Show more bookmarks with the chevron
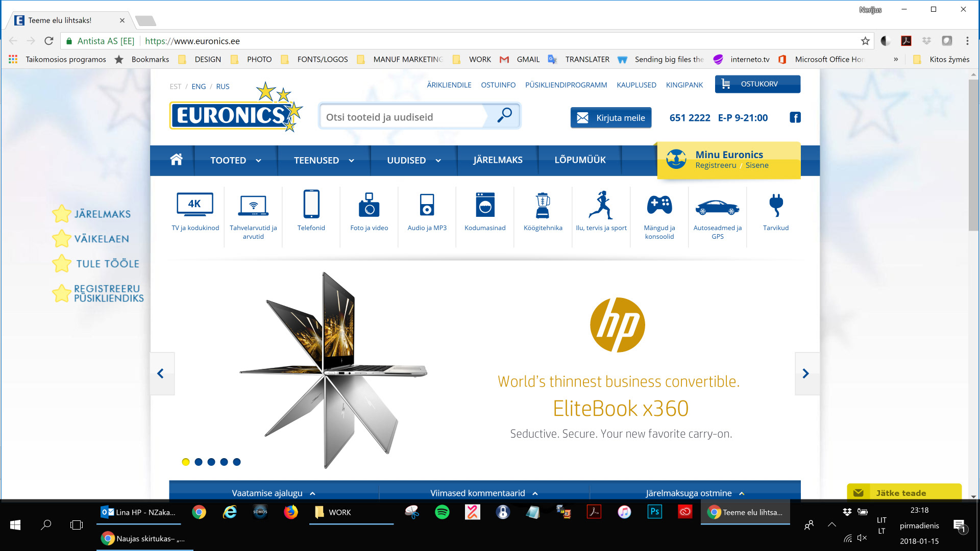The height and width of the screenshot is (551, 980). 896,59
